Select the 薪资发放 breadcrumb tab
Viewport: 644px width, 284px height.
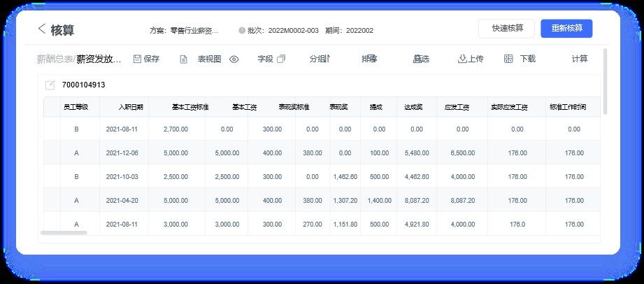coord(99,59)
